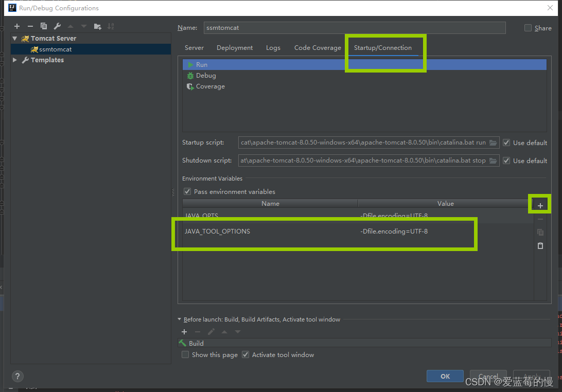Collapse the Before launch section
The width and height of the screenshot is (562, 392).
pyautogui.click(x=179, y=319)
